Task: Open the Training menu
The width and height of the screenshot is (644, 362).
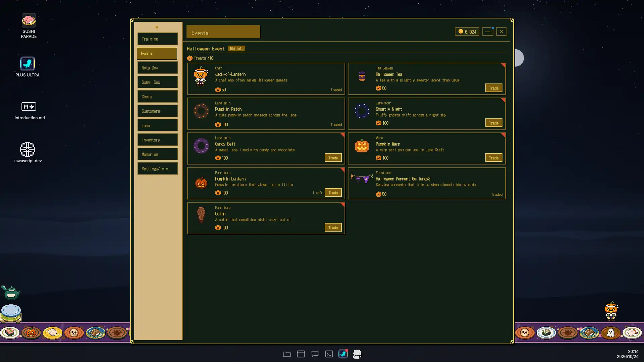Action: [x=157, y=39]
